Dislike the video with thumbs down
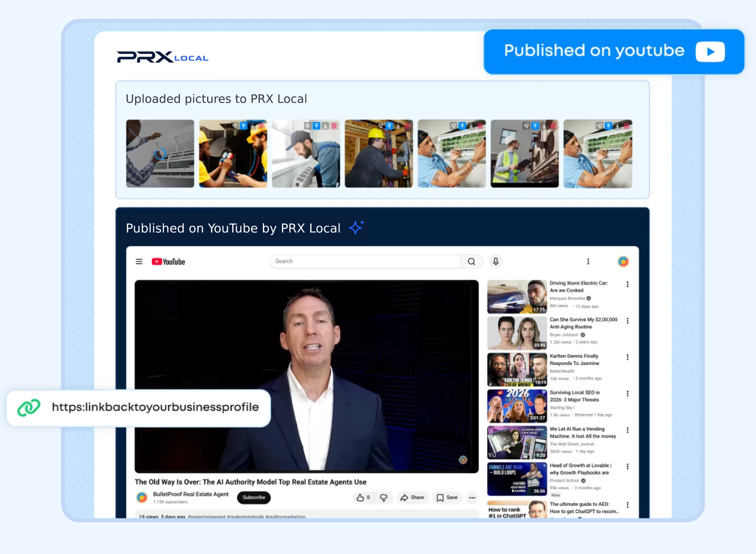The width and height of the screenshot is (756, 554). [x=384, y=498]
